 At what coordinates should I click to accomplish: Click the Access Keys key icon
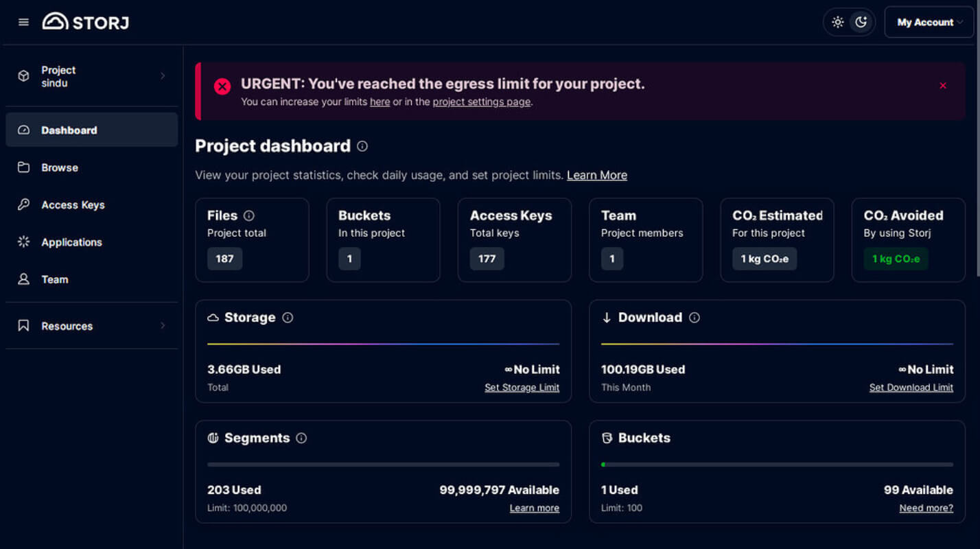tap(23, 205)
